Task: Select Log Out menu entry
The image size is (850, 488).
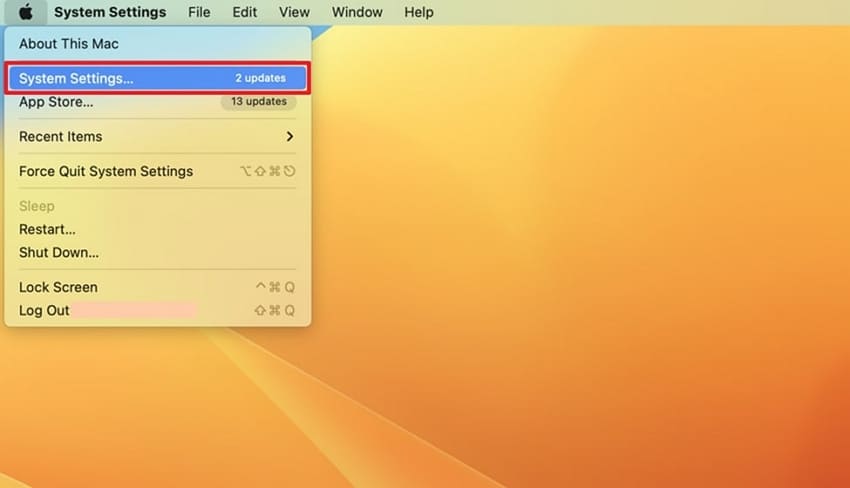Action: [157, 311]
